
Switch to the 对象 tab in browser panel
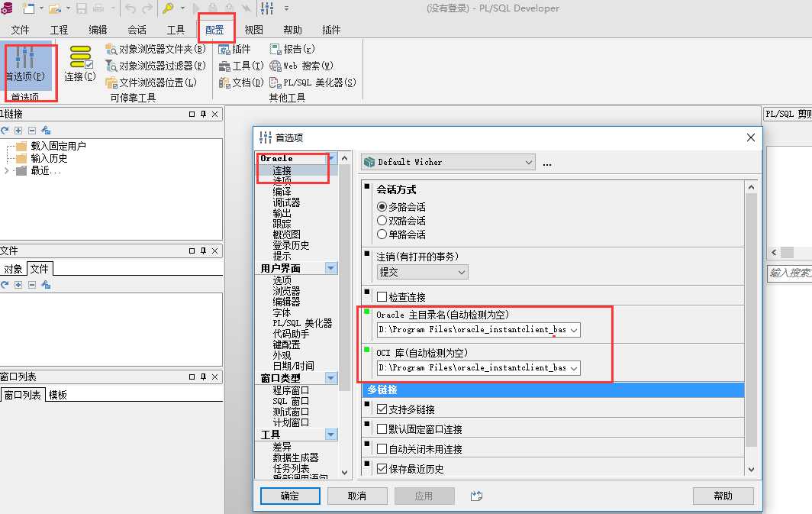tap(13, 270)
